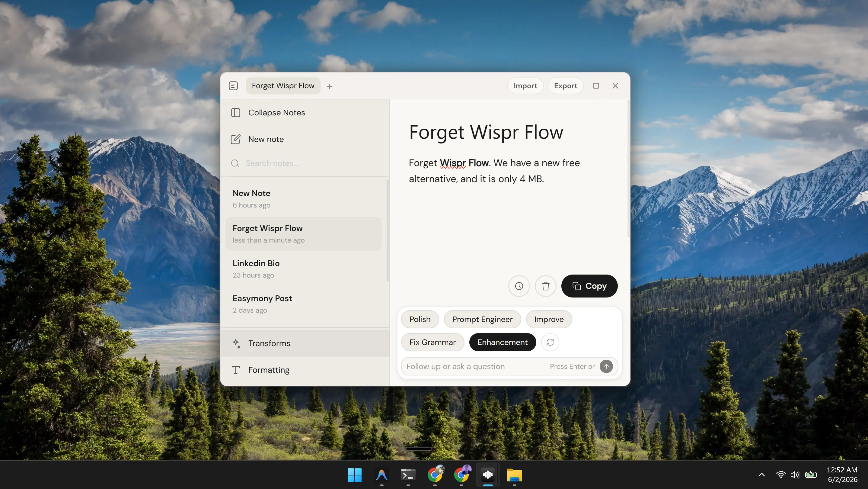Apply the Polish transform

[x=420, y=319]
